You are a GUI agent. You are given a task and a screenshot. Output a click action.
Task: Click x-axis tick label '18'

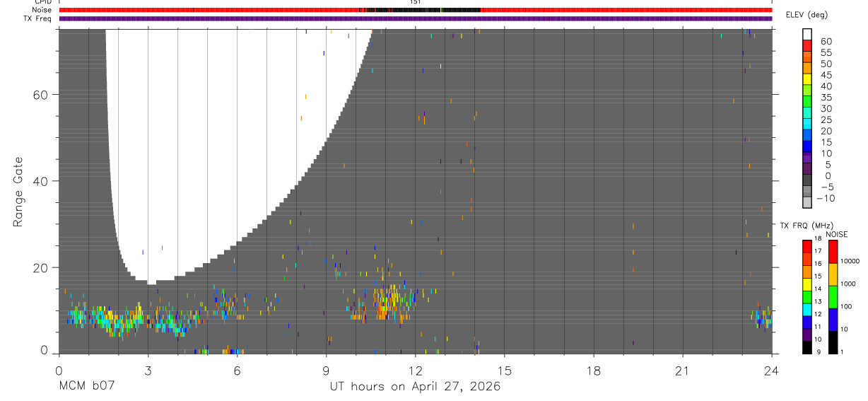tap(593, 371)
